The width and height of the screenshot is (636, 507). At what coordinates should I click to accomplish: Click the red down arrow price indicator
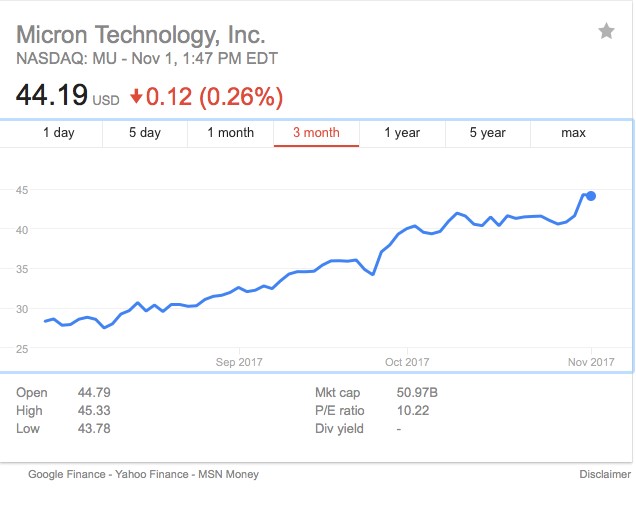[136, 97]
